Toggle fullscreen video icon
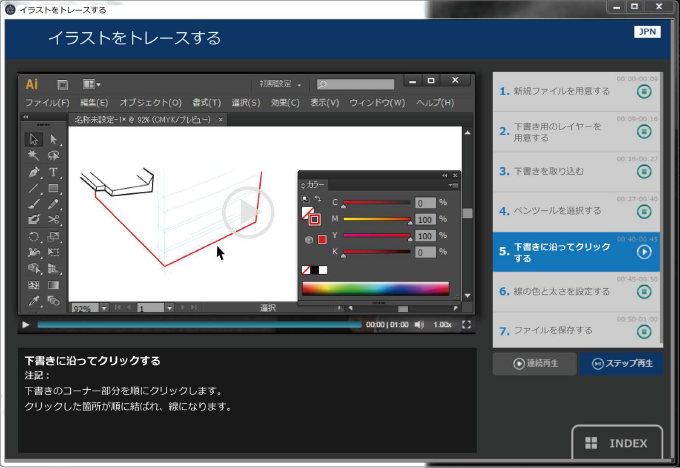Viewport: 680px width, 468px height. pos(466,324)
